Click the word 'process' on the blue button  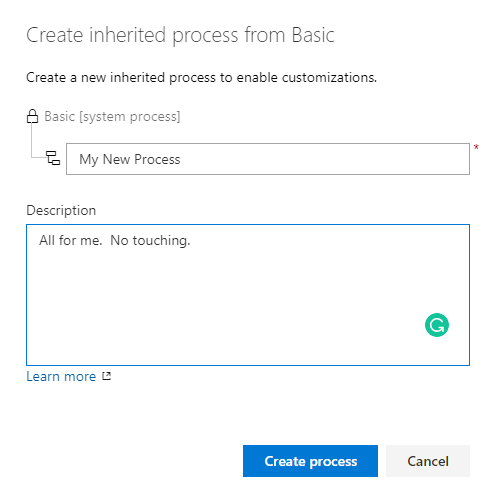click(x=334, y=462)
